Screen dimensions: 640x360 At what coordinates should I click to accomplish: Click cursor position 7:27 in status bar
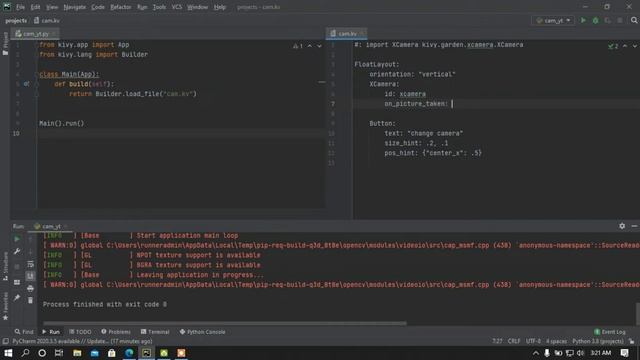497,341
